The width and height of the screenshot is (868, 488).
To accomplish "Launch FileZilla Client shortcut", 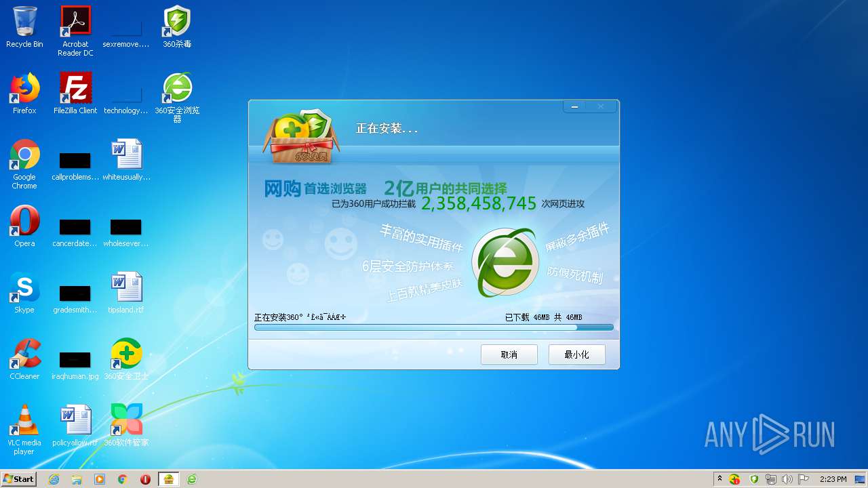I will coord(75,94).
